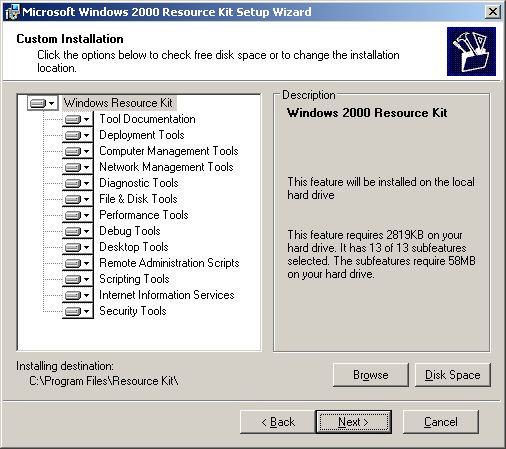Open the Debug Tools install option dropdown

click(x=77, y=231)
